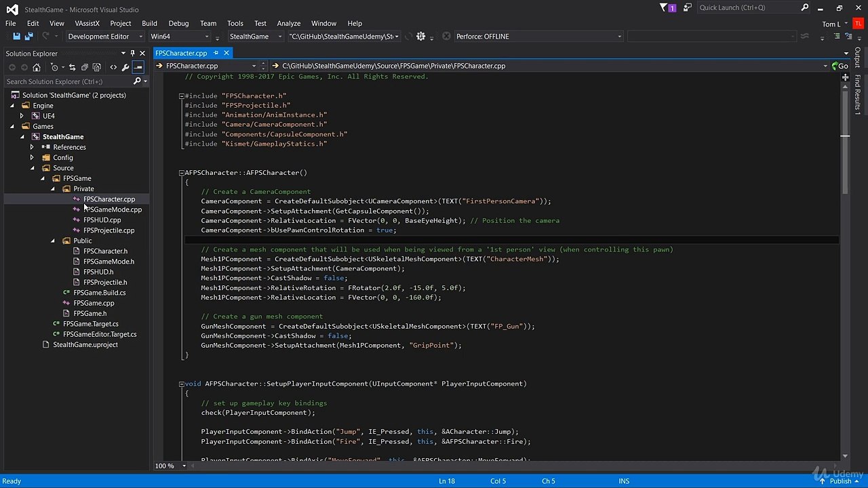Select FPSGameEditor.Target.cs file
This screenshot has width=868, height=488.
(100, 334)
